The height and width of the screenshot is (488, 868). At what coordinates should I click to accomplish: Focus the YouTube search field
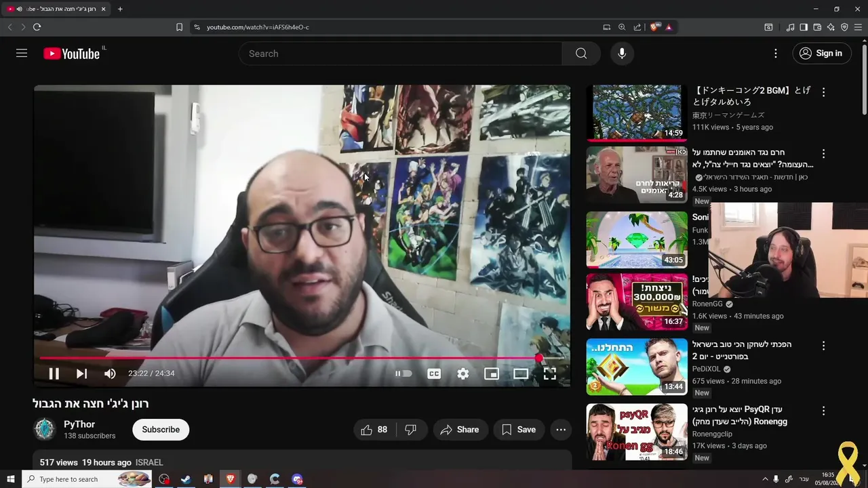400,54
